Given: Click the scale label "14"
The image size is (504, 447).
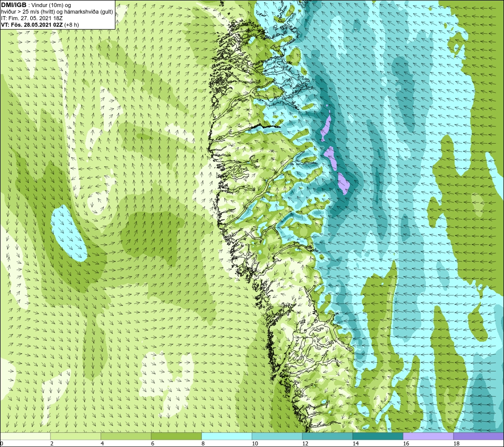Looking at the screenshot, I should pos(355,443).
